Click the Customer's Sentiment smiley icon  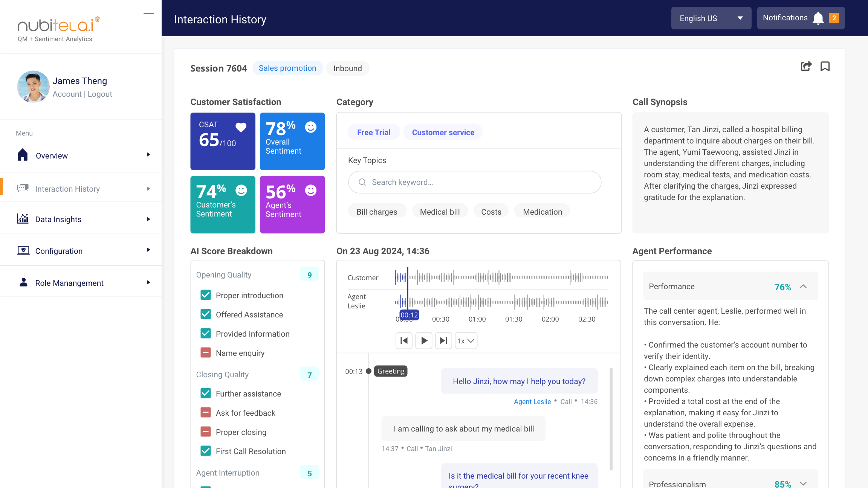tap(241, 191)
